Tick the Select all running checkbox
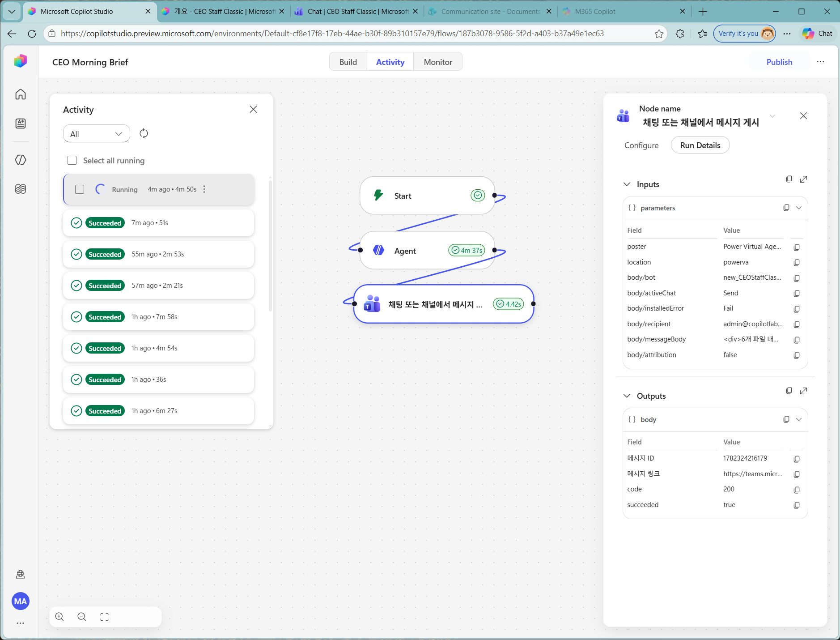 pyautogui.click(x=72, y=160)
